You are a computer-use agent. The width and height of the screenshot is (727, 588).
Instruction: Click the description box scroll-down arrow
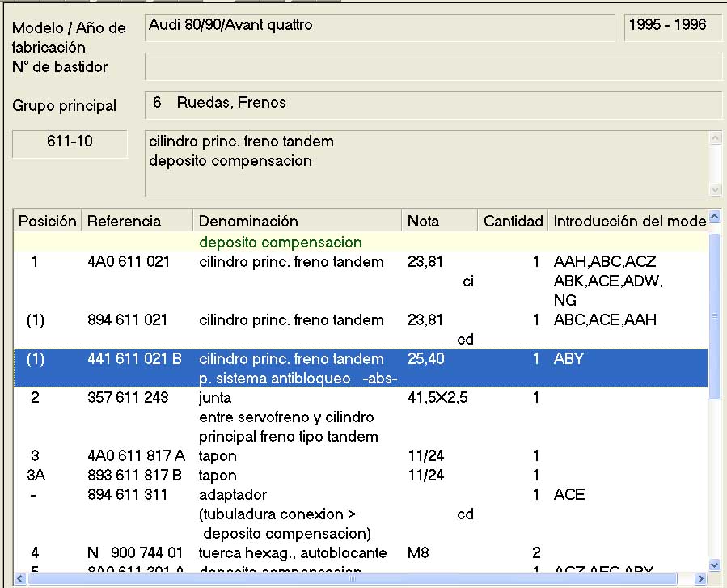715,189
